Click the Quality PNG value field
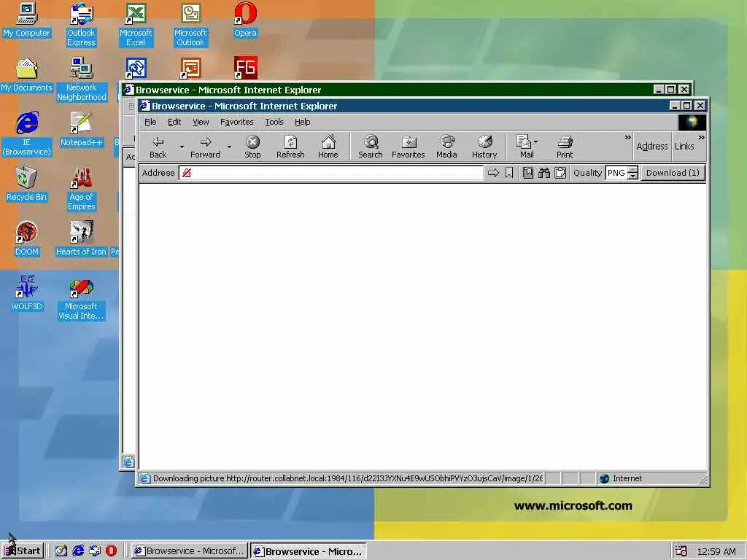747x560 pixels. [616, 173]
